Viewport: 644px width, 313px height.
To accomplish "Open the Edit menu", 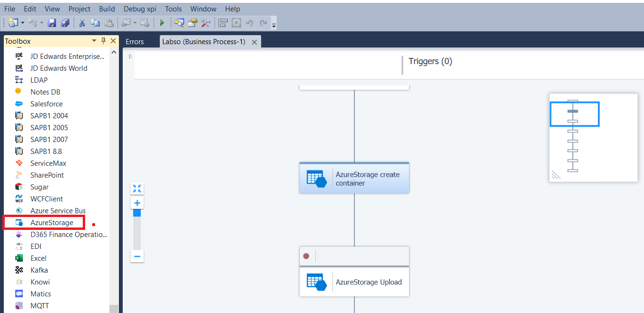I will pos(30,9).
